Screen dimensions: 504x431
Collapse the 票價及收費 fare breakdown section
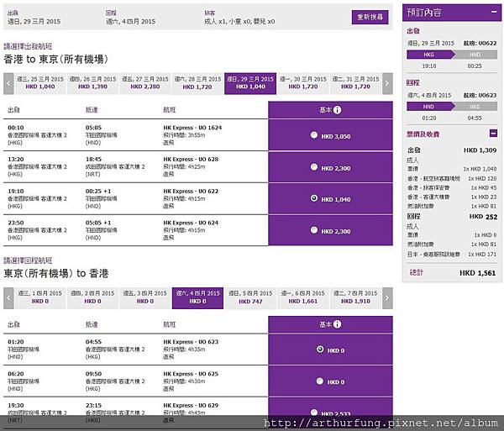point(493,133)
